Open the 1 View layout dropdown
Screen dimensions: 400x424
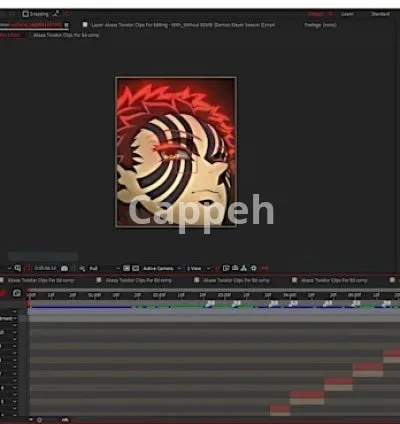[x=198, y=268]
